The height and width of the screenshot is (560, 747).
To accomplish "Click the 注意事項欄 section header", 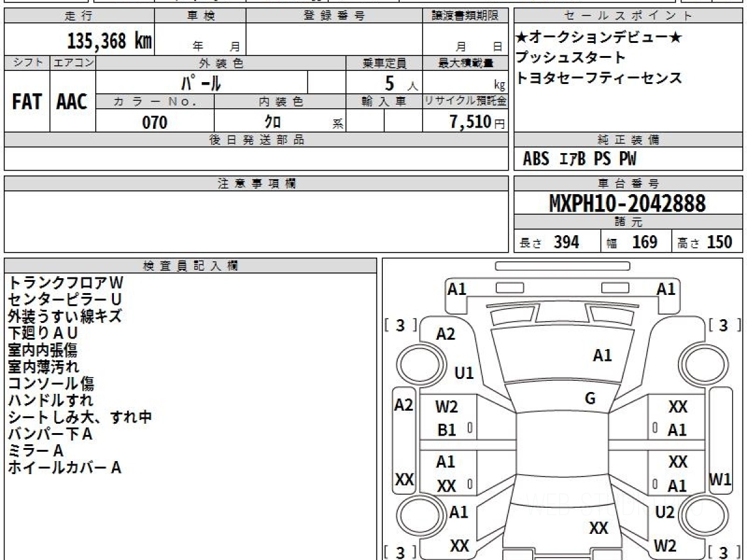I will [256, 184].
